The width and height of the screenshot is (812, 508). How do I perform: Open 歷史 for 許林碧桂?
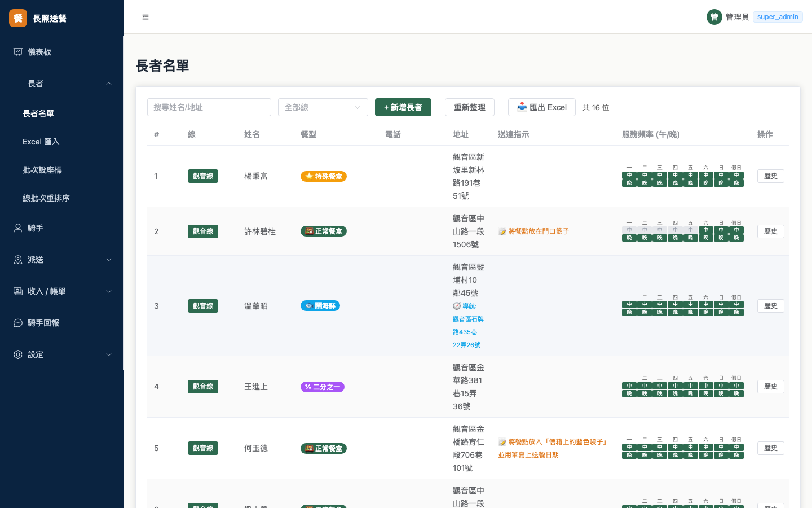pos(771,231)
